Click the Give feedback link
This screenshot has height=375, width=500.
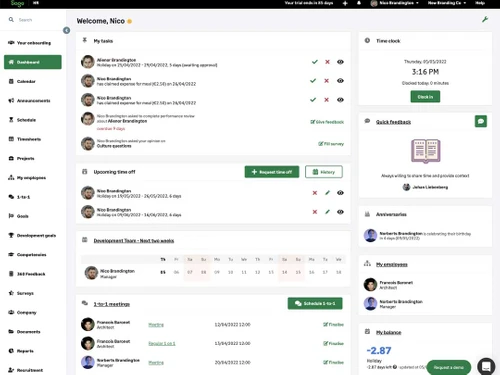click(327, 122)
